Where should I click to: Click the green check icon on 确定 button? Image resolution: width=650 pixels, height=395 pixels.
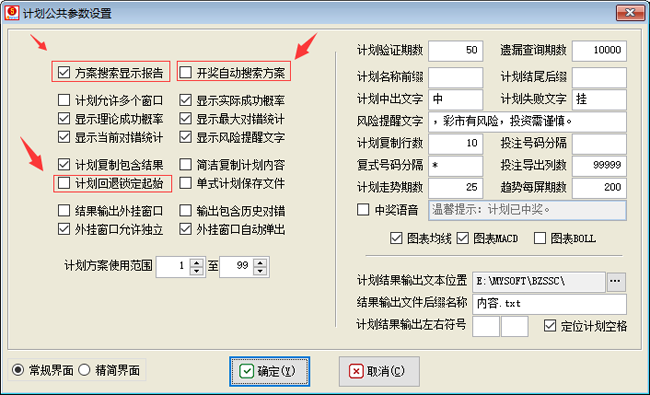[246, 371]
